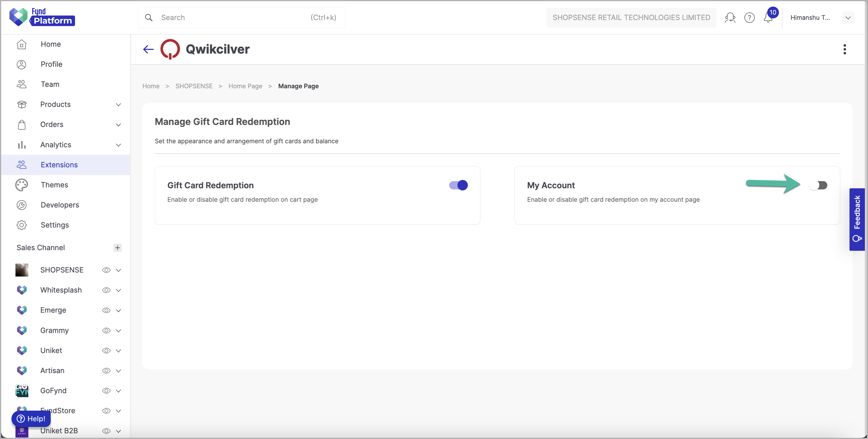Image resolution: width=868 pixels, height=439 pixels.
Task: Click the Help! chat button
Action: coord(31,418)
